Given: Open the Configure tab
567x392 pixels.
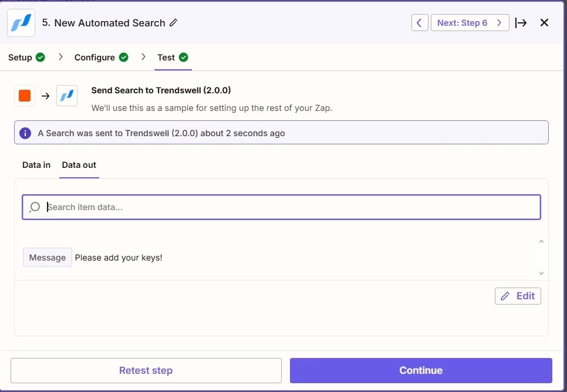Looking at the screenshot, I should tap(101, 58).
